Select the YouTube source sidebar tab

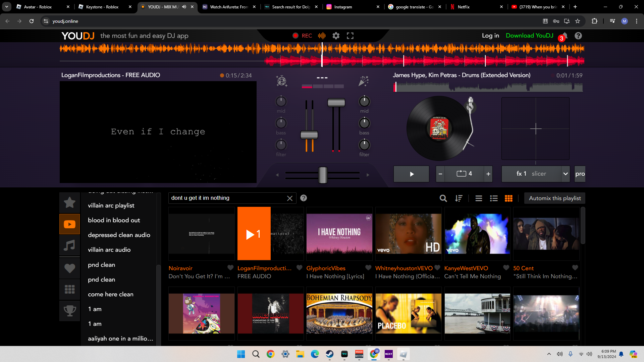70,224
